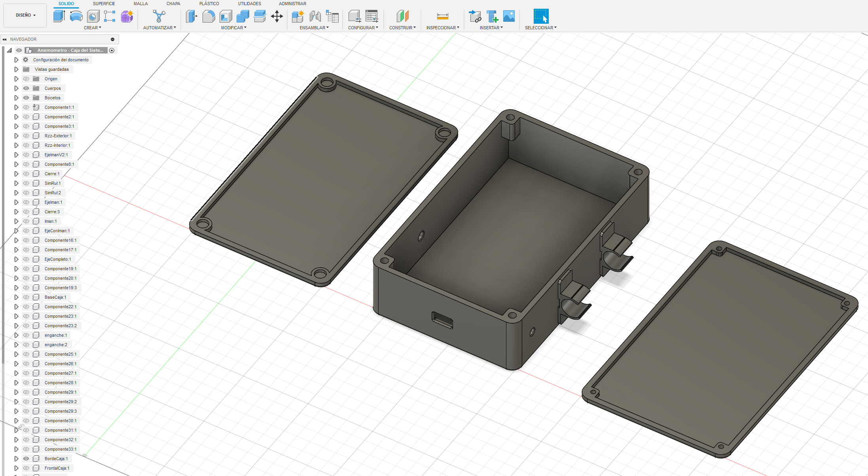This screenshot has width=868, height=476.
Task: Open the CREAR dropdown menu
Action: [x=93, y=28]
